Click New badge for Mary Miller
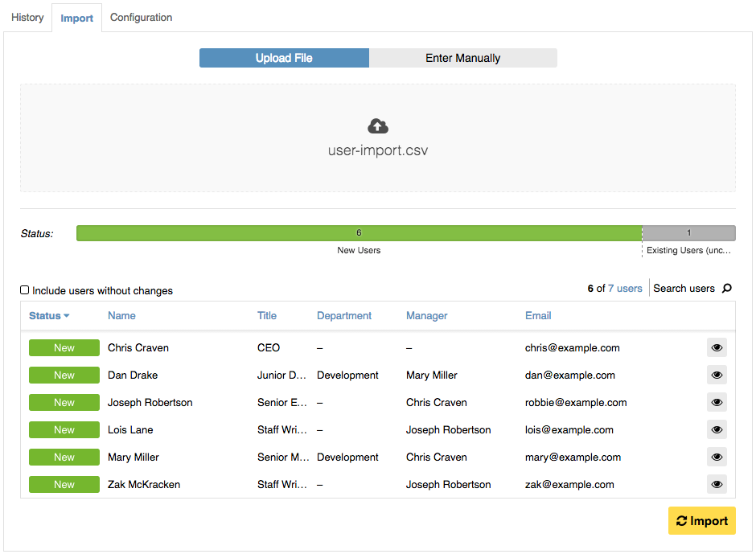This screenshot has width=756, height=554. click(x=64, y=457)
